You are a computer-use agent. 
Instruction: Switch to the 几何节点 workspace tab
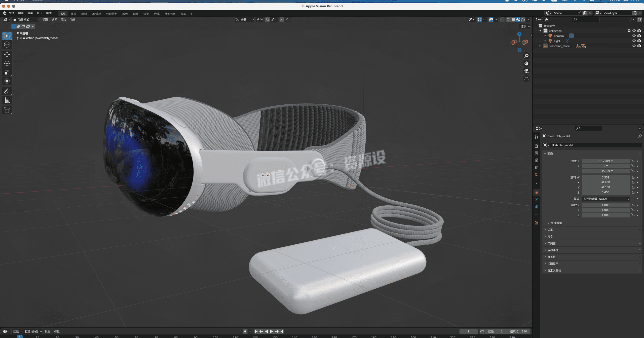tap(170, 14)
